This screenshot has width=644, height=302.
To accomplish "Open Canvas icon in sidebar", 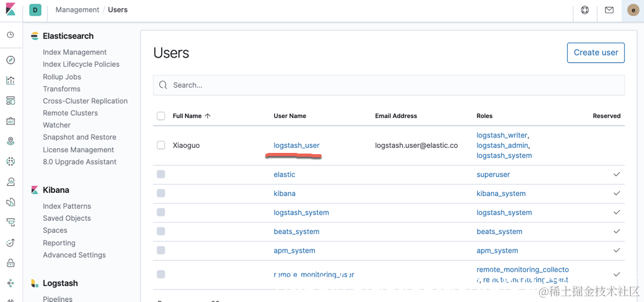I will click(x=11, y=121).
